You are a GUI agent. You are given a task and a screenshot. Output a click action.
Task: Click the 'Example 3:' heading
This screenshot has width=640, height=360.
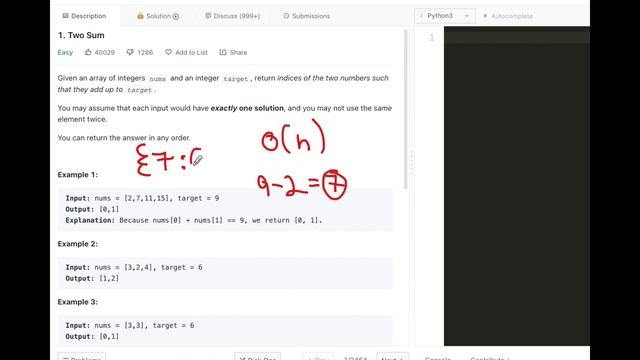[78, 302]
